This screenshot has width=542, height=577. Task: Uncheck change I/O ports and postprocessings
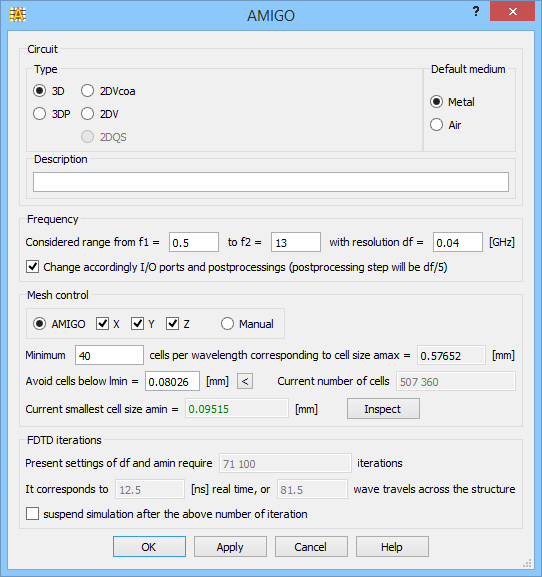click(x=32, y=266)
